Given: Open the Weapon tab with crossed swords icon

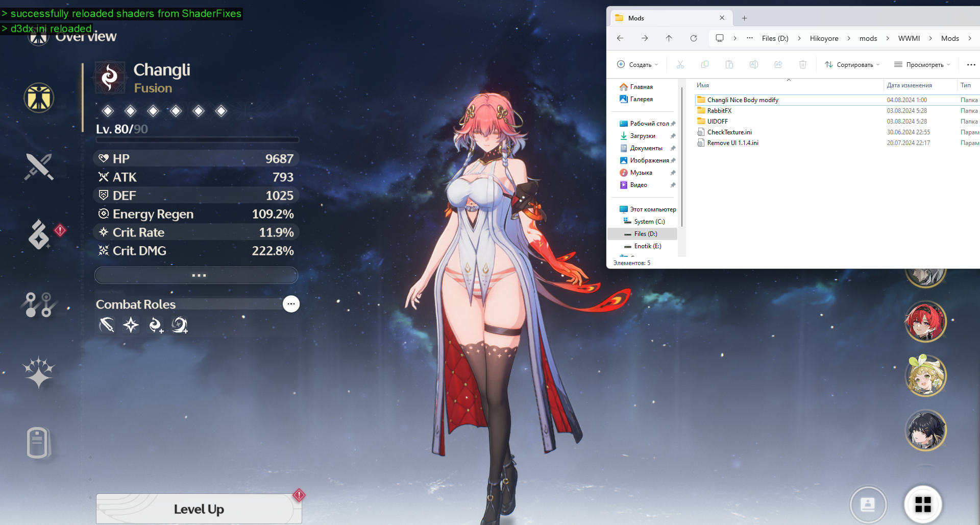Looking at the screenshot, I should [39, 166].
